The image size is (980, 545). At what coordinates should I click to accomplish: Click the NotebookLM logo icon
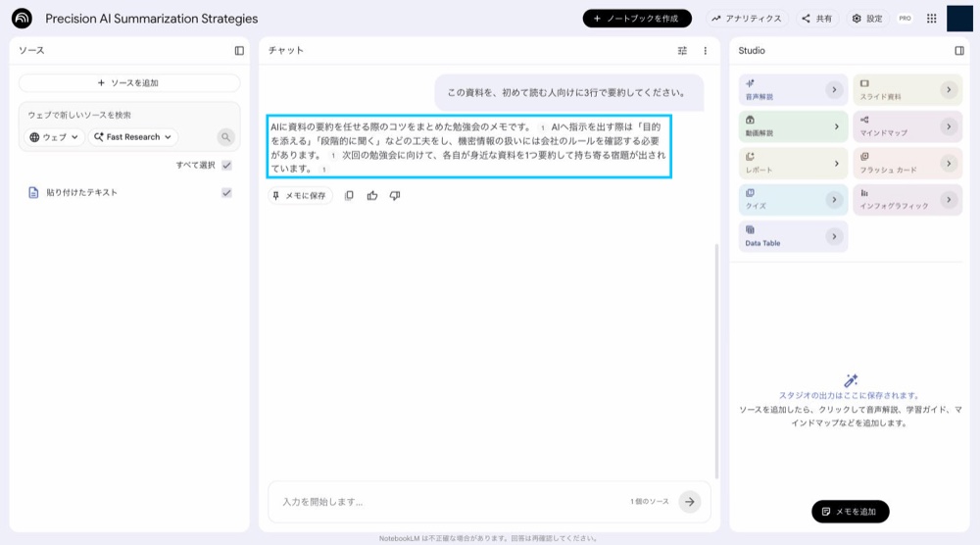coord(22,18)
